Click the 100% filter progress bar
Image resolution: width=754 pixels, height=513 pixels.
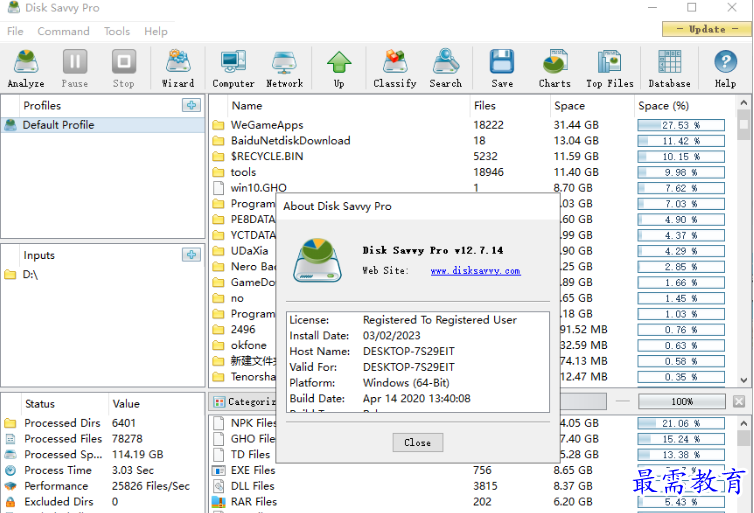682,401
